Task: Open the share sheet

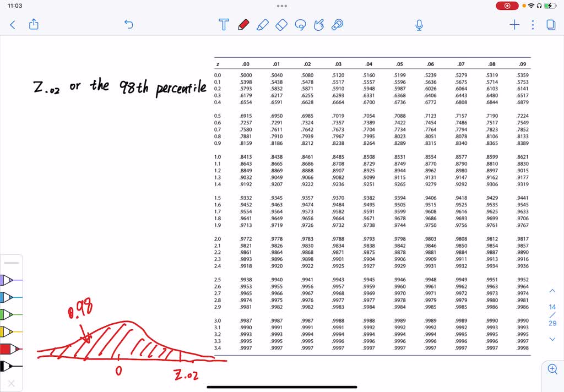Action: 34,24
